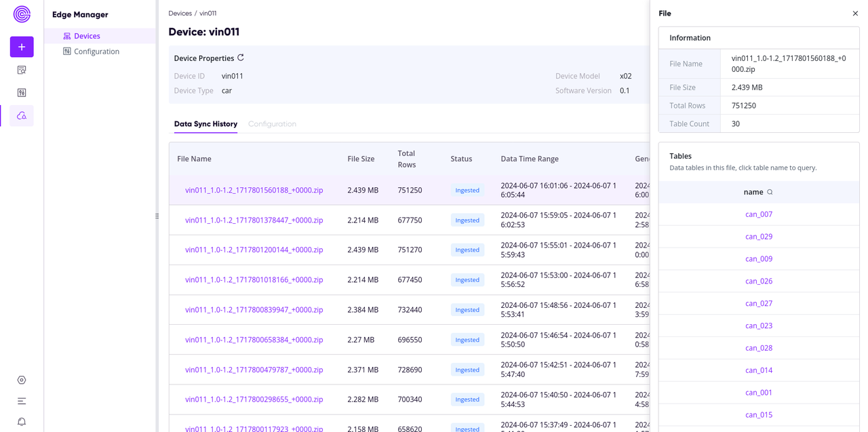Open the settings target icon in sidebar
This screenshot has height=432, width=868.
[22, 380]
